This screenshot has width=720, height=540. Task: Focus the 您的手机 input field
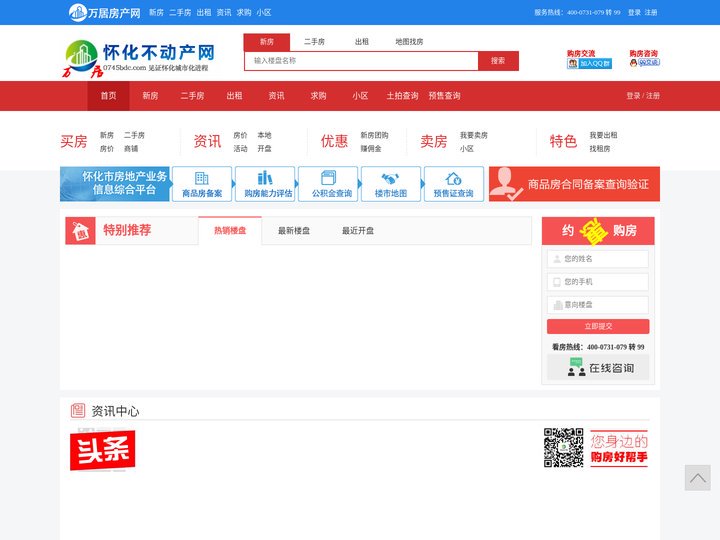(x=598, y=282)
